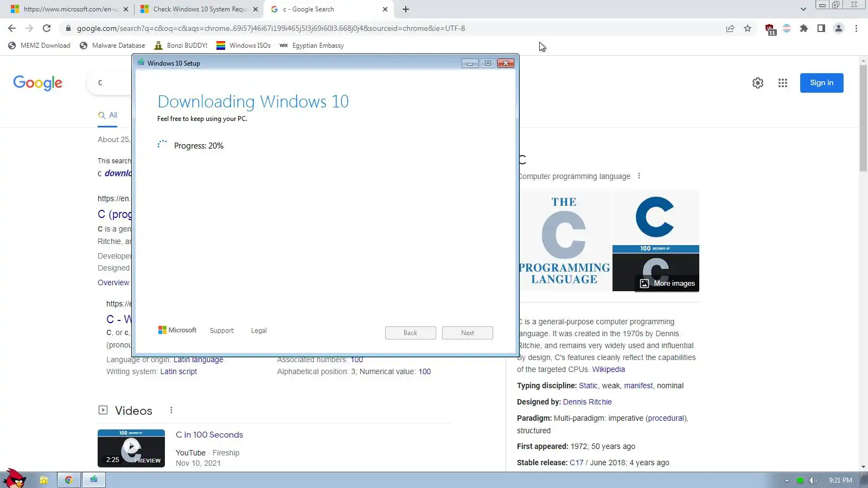This screenshot has width=868, height=488.
Task: Switch to Chrome in the taskbar
Action: (x=69, y=480)
